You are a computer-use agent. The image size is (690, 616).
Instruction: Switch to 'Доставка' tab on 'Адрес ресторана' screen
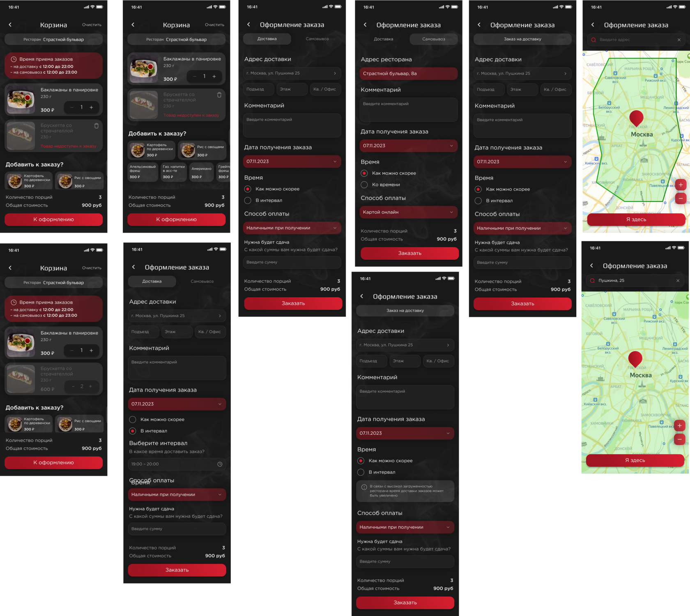pyautogui.click(x=384, y=39)
